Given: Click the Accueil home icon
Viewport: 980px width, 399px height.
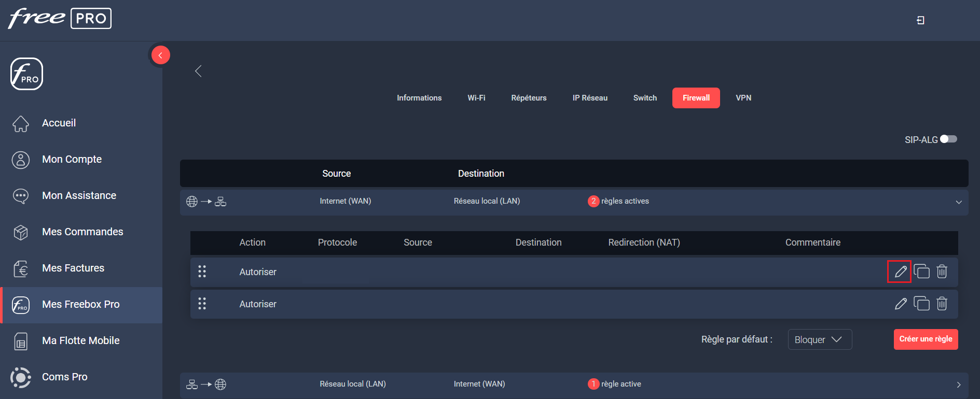Looking at the screenshot, I should tap(21, 123).
